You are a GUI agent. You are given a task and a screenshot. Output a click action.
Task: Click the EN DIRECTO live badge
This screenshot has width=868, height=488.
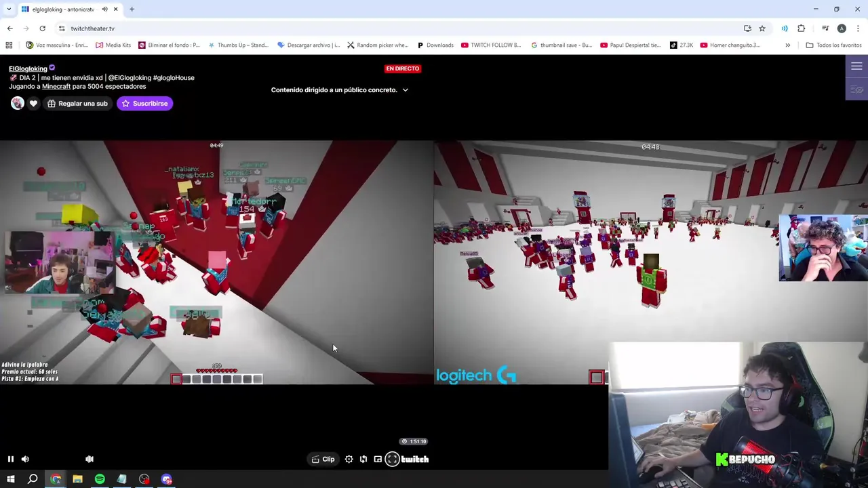tap(403, 68)
